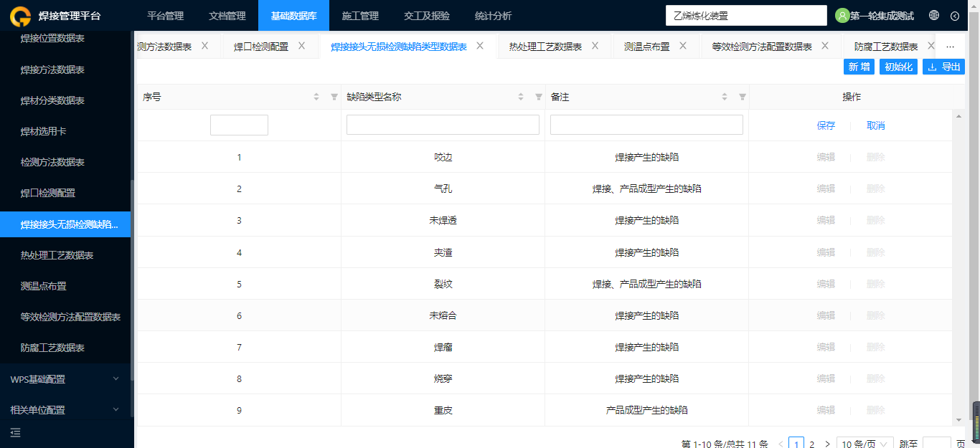Switch to 焊口检测配置 tab
This screenshot has width=980, height=448.
coord(261,47)
